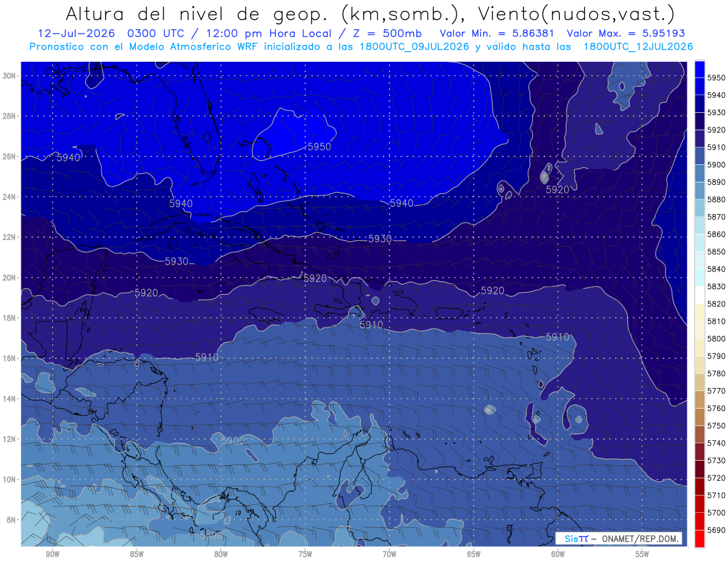Click the 60W longitude axis label
The height and width of the screenshot is (562, 728).
[x=558, y=555]
